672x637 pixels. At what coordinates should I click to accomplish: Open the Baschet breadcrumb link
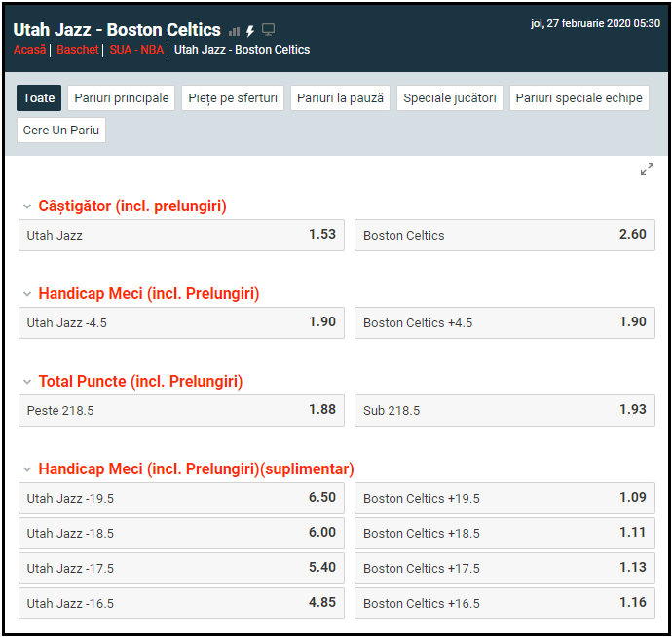78,50
